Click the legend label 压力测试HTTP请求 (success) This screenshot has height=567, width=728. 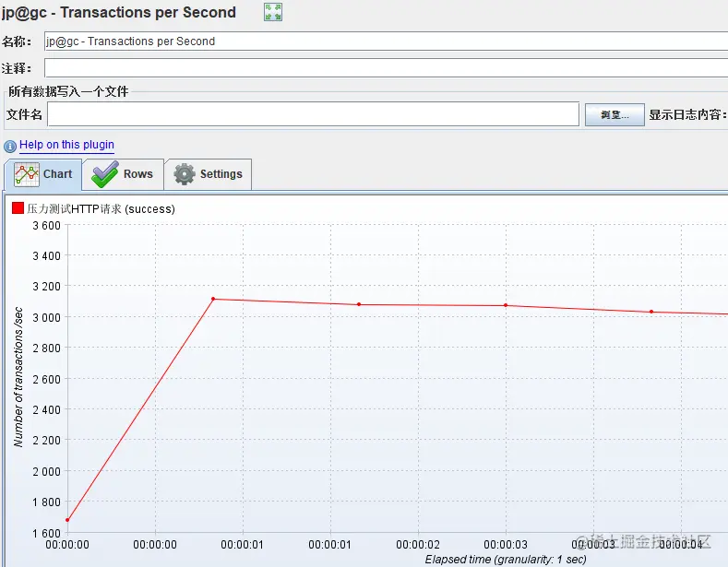click(101, 208)
